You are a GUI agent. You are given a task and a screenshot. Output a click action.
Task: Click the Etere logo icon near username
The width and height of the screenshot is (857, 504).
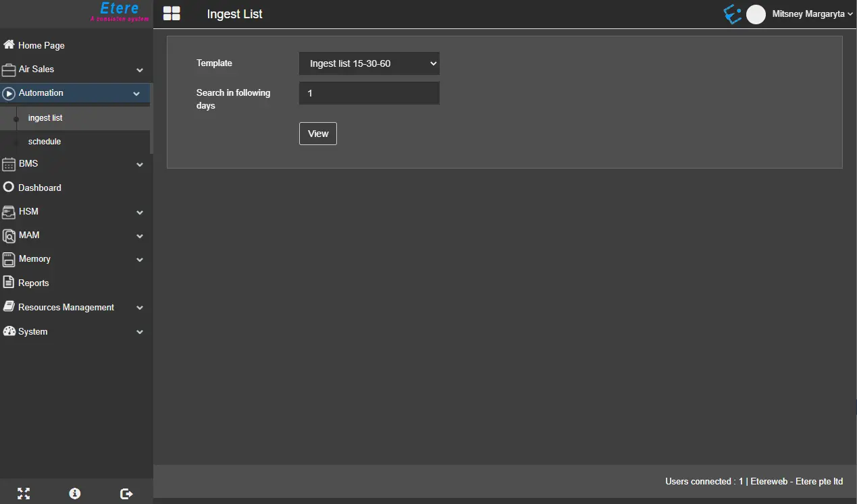732,14
